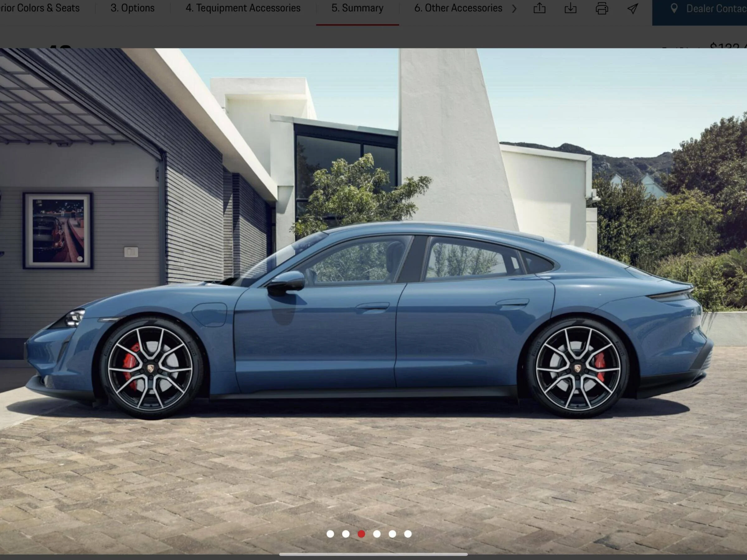Click the share configuration icon
The width and height of the screenshot is (747, 560).
click(539, 8)
